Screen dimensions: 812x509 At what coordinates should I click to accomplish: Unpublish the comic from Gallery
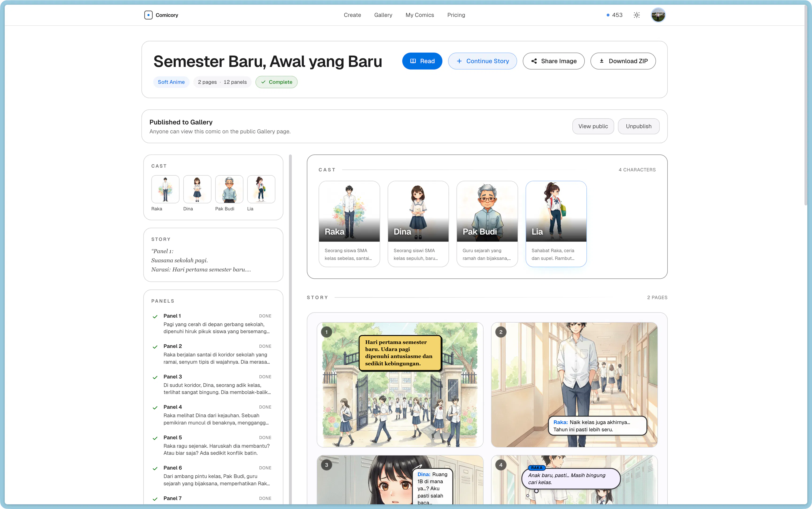tap(639, 126)
